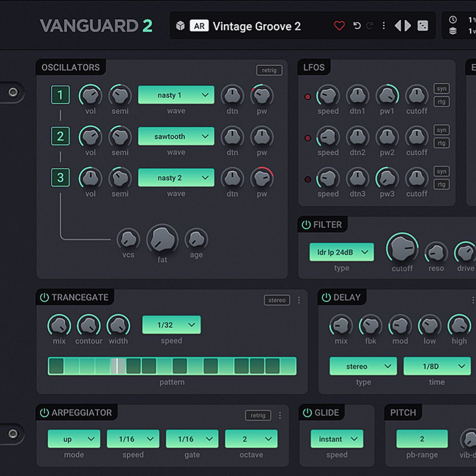Click LFO 1 red indicator light
The height and width of the screenshot is (476, 476).
coord(308,97)
